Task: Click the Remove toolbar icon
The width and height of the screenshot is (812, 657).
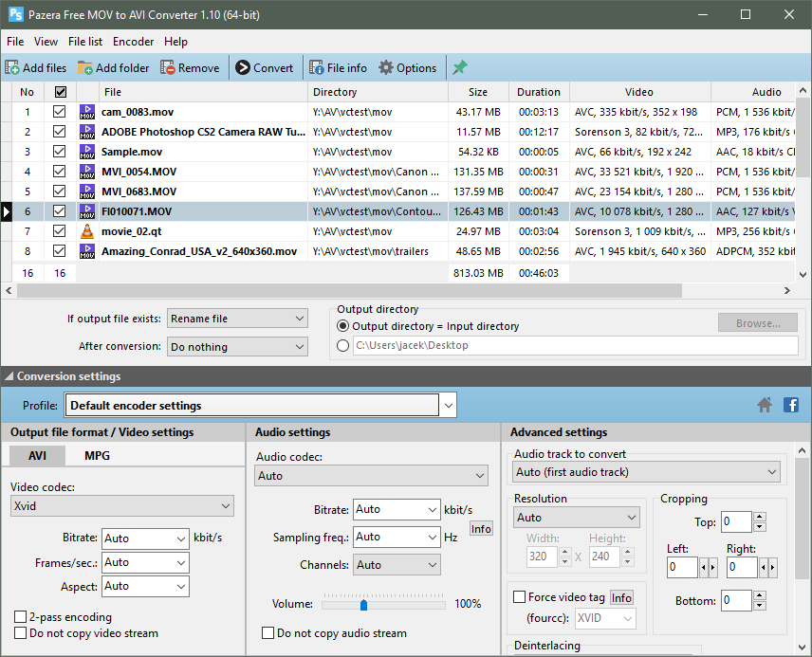Action: pyautogui.click(x=167, y=68)
